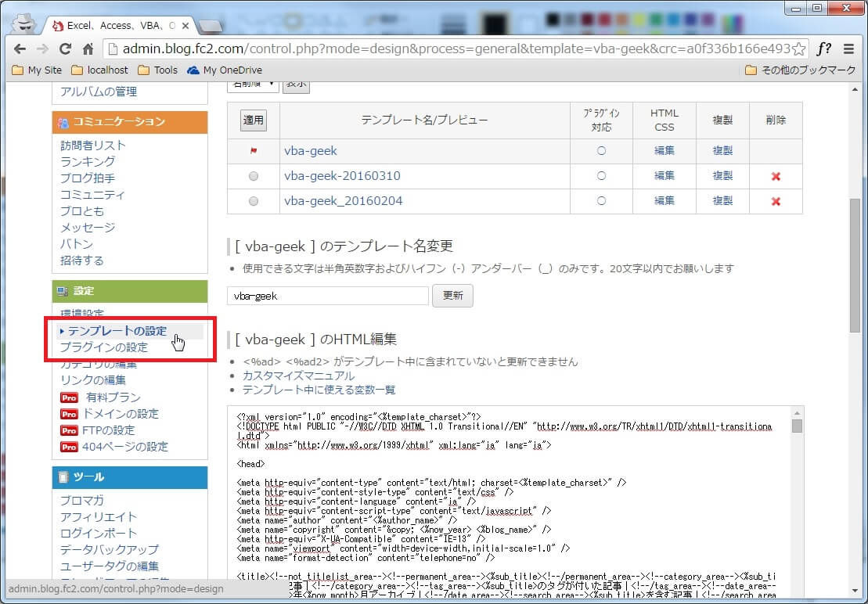The width and height of the screenshot is (868, 604).
Task: Open the 名前順 sort dropdown
Action: pos(252,83)
